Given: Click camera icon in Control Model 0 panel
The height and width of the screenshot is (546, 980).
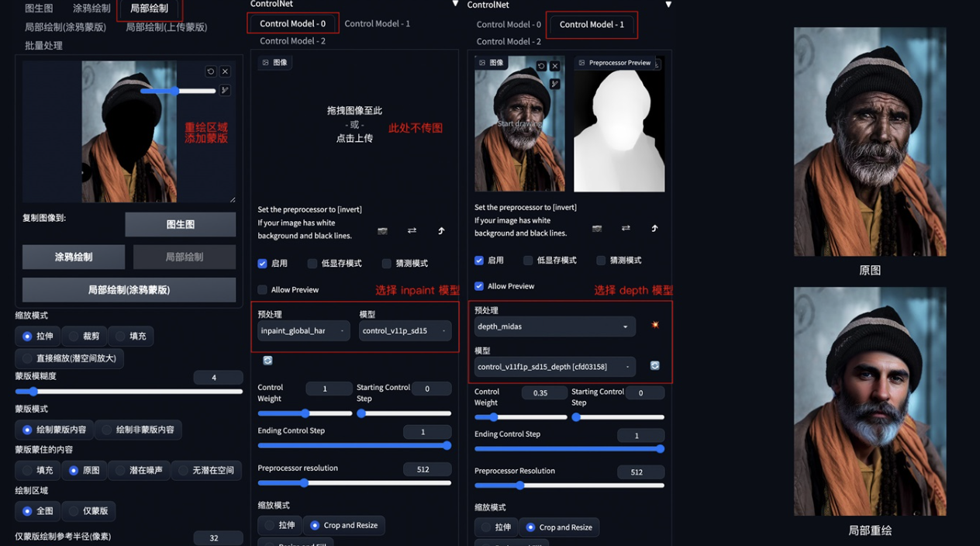Looking at the screenshot, I should pos(382,231).
